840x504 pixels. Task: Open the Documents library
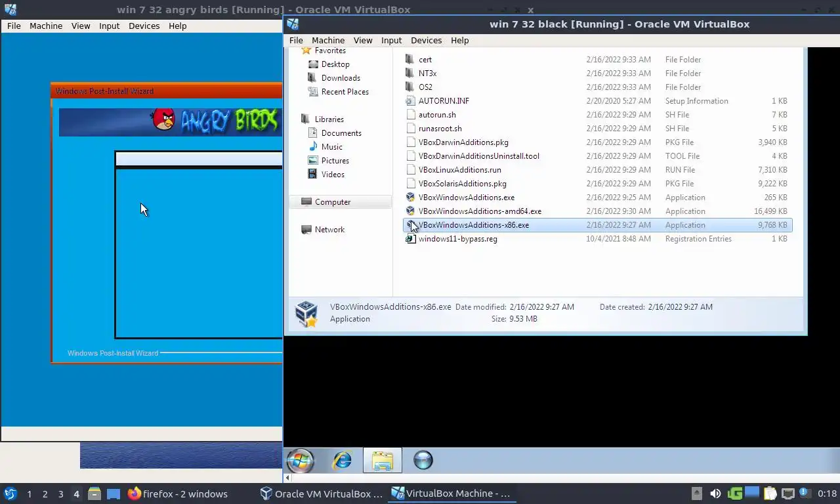click(x=341, y=133)
